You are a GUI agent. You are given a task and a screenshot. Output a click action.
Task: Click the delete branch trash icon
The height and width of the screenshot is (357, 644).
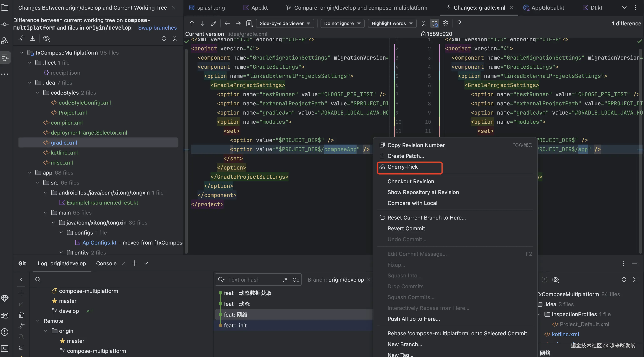point(21,315)
